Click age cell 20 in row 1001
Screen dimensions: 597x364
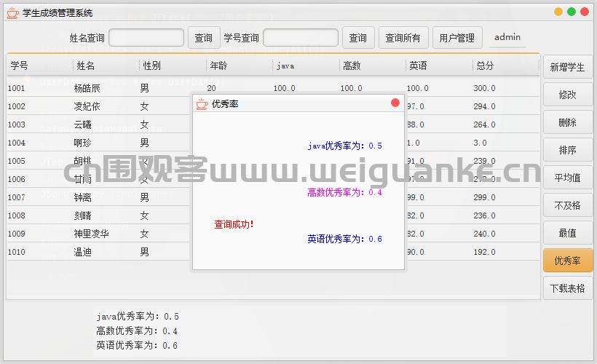point(211,88)
